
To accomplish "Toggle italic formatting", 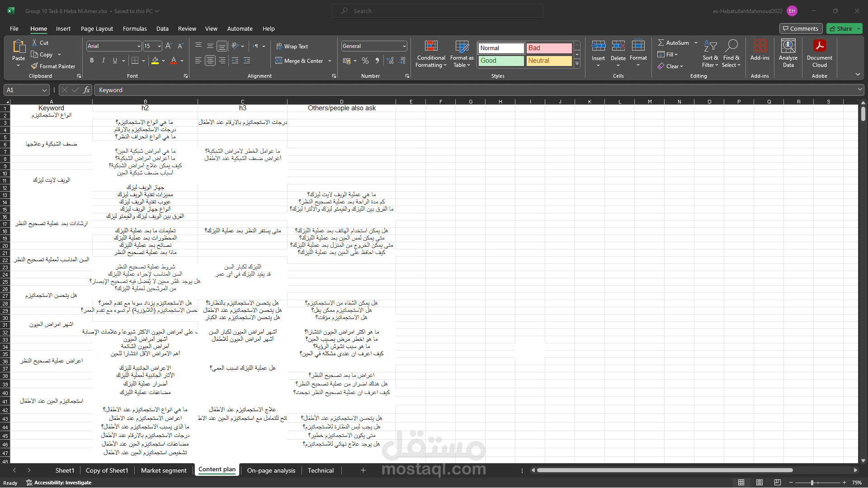I will click(x=104, y=61).
